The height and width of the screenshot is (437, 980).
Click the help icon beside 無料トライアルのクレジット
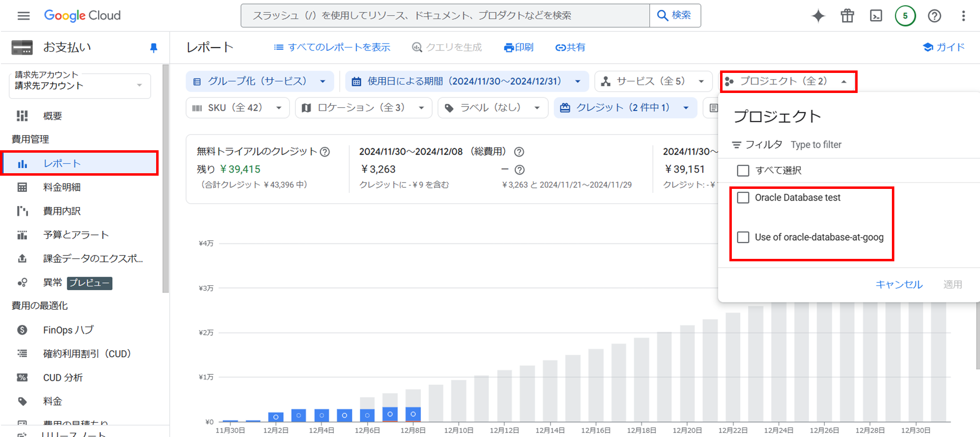pos(325,152)
